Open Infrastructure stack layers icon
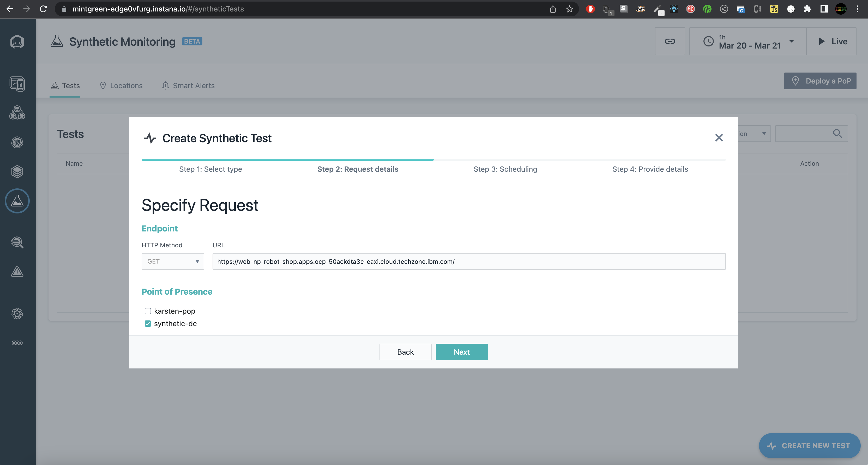868x465 pixels. click(17, 172)
